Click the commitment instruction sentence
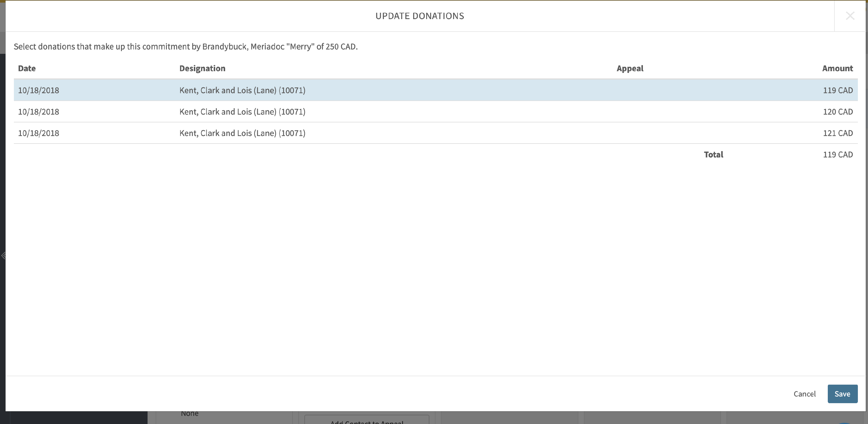 (x=186, y=46)
